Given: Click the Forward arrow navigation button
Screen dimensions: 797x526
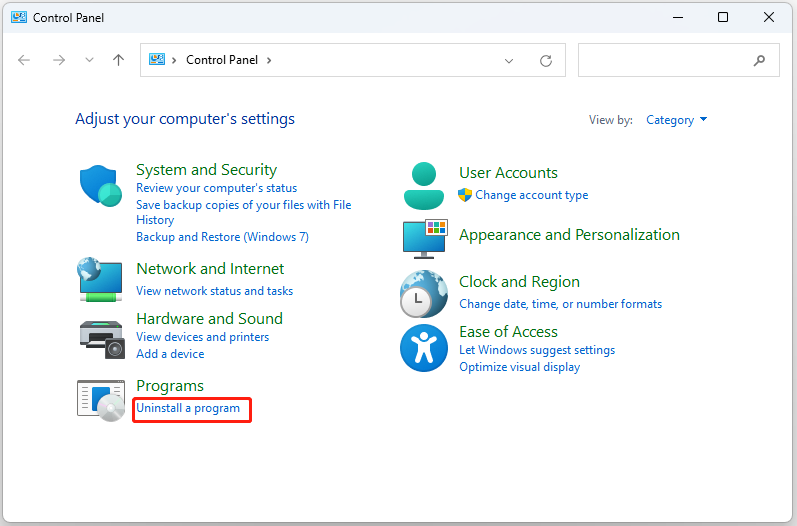Looking at the screenshot, I should coord(59,60).
